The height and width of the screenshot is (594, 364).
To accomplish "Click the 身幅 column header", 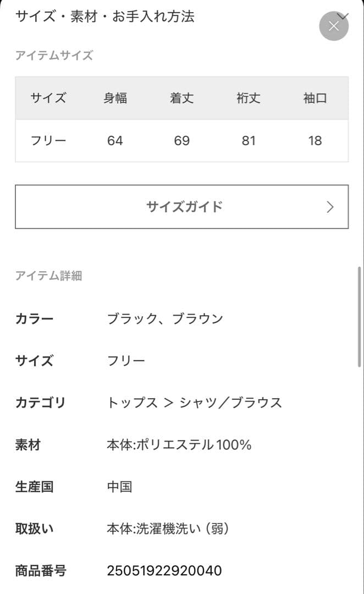I will 115,98.
